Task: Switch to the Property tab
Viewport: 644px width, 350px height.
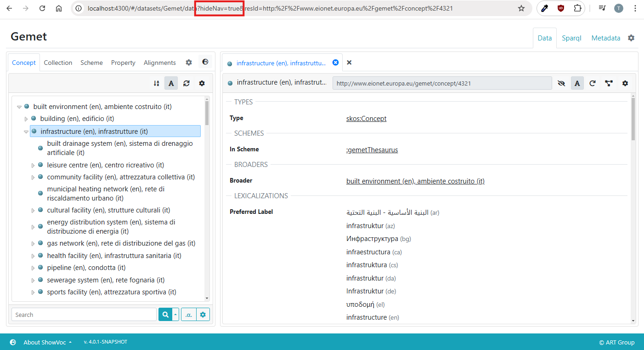Action: tap(123, 63)
